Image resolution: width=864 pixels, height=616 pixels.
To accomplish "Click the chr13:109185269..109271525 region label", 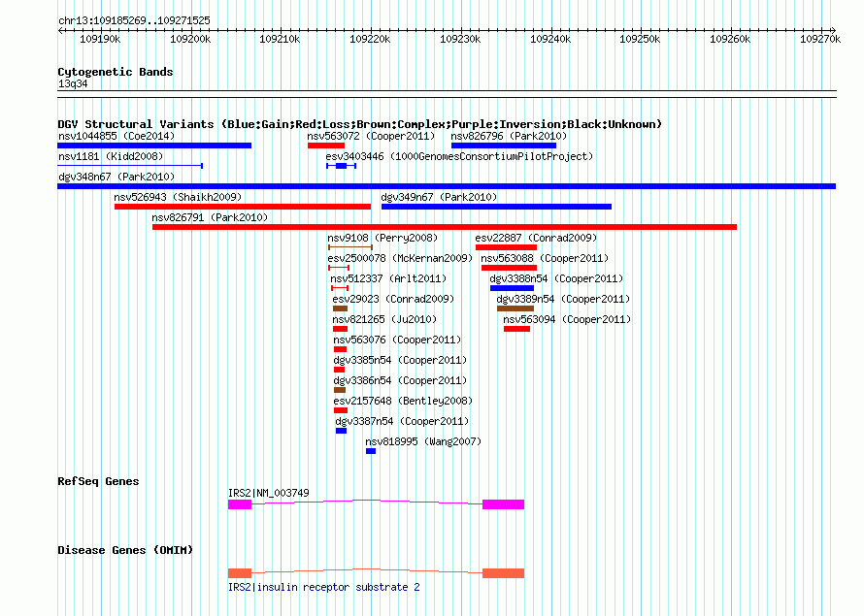I will coord(134,20).
